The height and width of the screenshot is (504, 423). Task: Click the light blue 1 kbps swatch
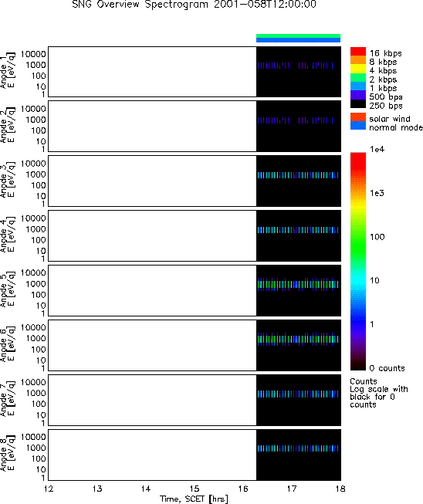(x=358, y=86)
